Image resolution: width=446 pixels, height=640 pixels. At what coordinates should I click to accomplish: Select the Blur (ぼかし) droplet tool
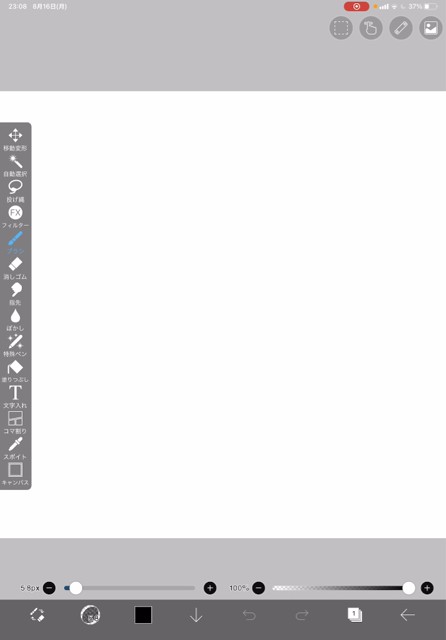click(15, 320)
